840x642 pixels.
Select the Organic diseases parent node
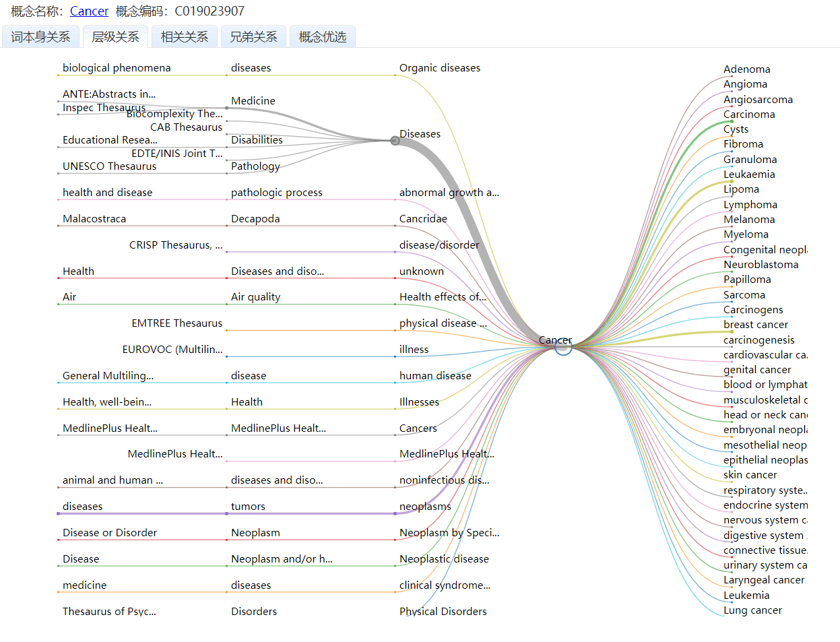(439, 68)
